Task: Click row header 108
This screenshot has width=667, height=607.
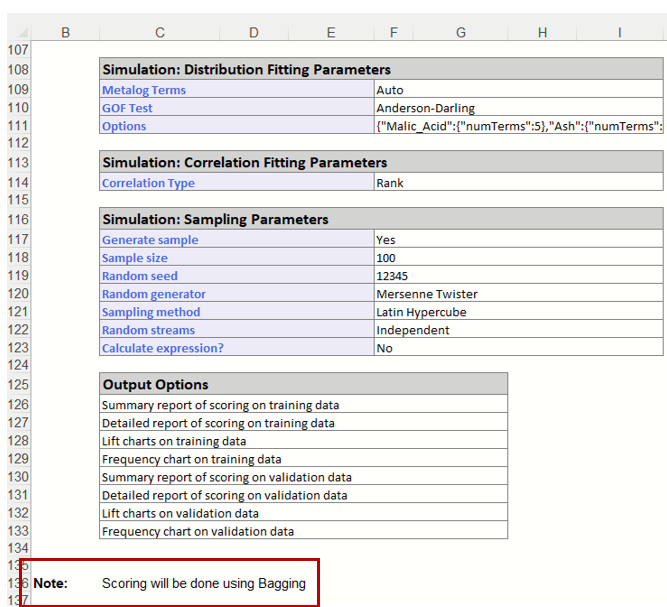Action: pyautogui.click(x=17, y=70)
